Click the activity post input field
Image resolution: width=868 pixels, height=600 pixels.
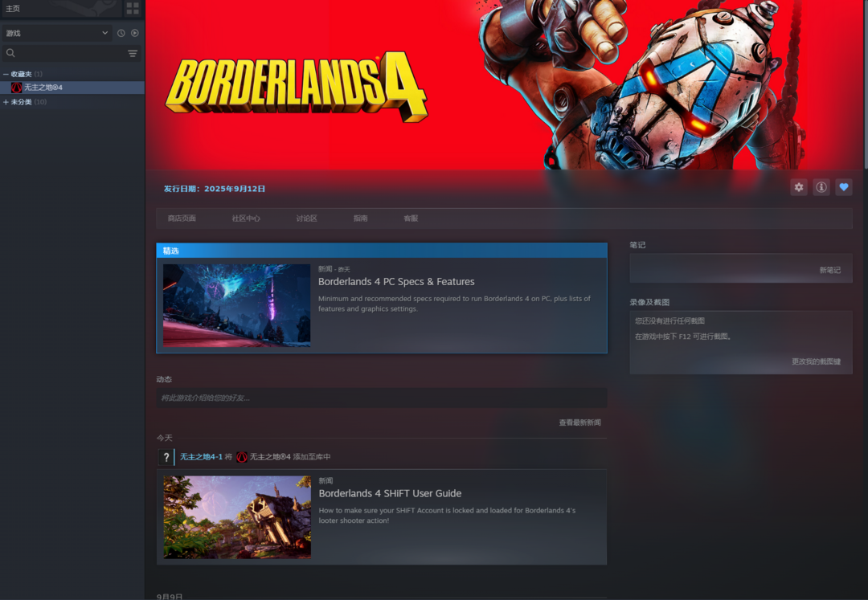(x=382, y=398)
